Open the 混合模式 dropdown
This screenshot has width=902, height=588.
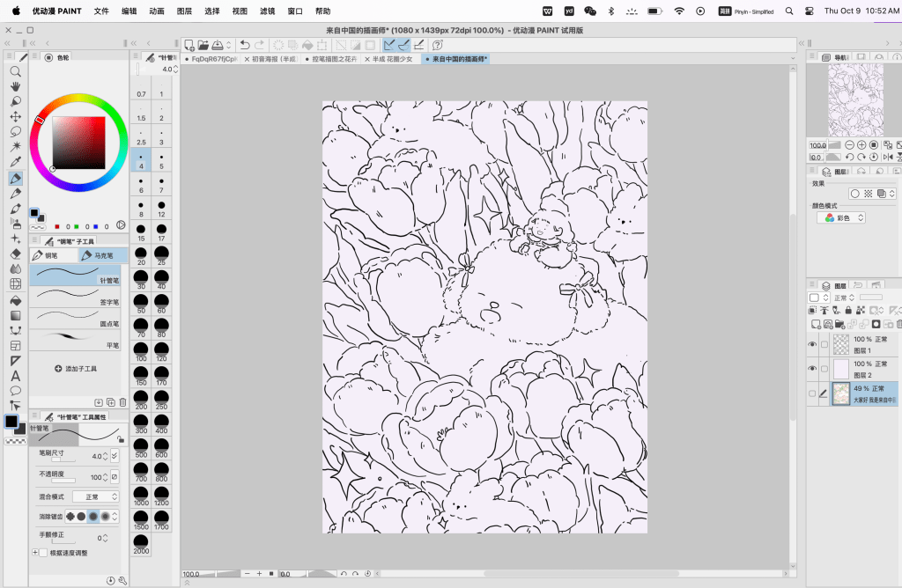[x=96, y=496]
